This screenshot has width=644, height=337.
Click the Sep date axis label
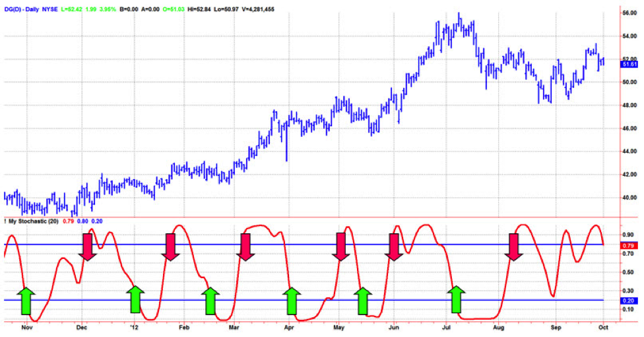pos(556,328)
